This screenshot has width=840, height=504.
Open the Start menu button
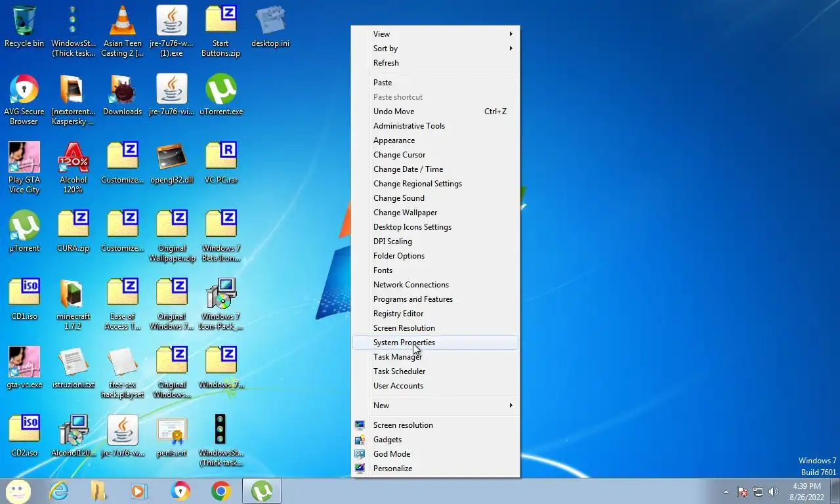pos(18,491)
